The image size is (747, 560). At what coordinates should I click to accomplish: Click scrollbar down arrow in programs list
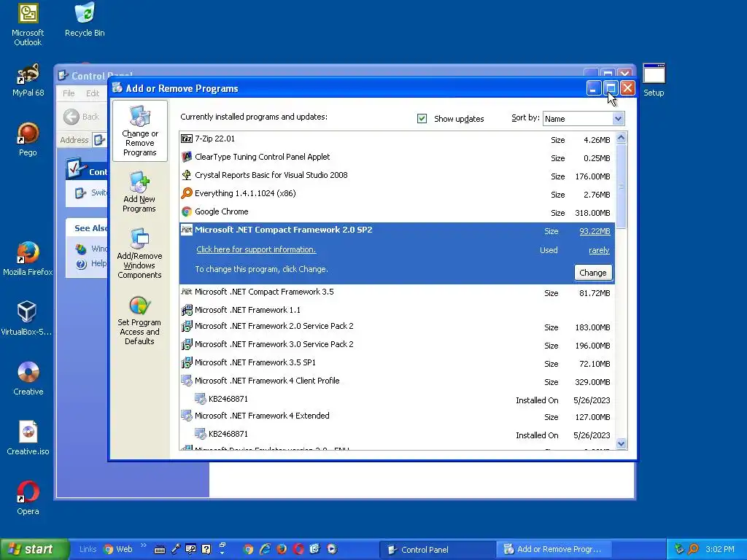[621, 444]
